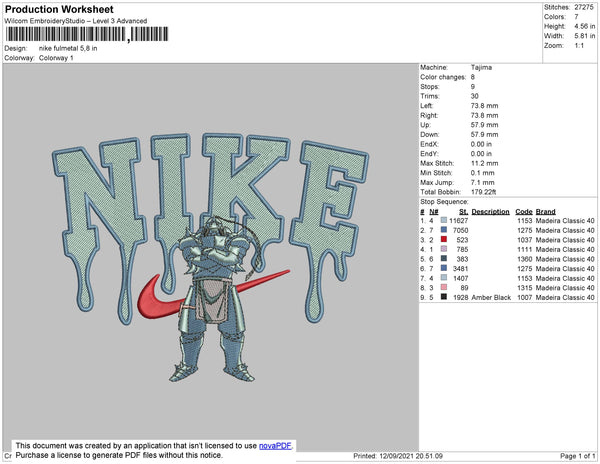This screenshot has height=464, width=600.
Task: Pick the blue swatch with 7050 stitches
Action: (x=444, y=230)
